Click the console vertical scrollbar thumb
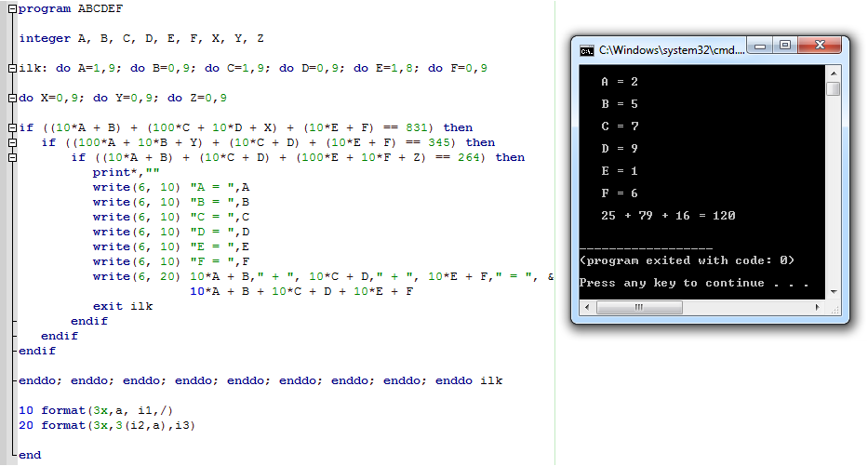Viewport: 868px width, 466px height. pos(834,88)
